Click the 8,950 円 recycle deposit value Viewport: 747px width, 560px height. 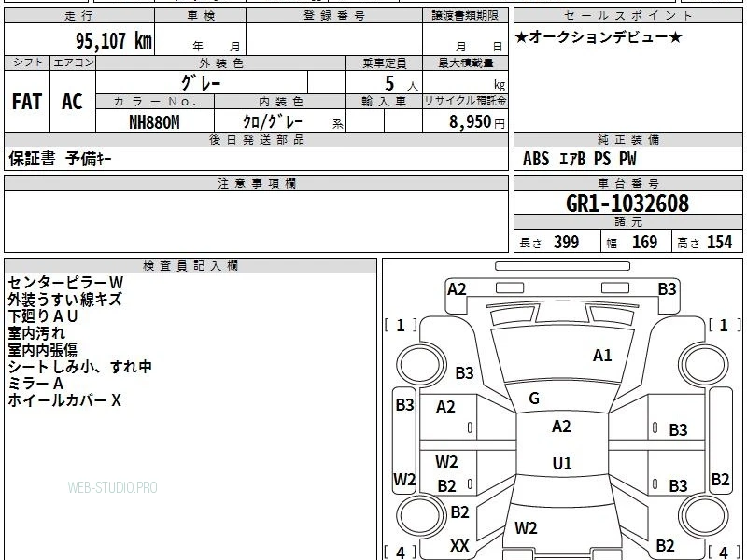pyautogui.click(x=477, y=122)
